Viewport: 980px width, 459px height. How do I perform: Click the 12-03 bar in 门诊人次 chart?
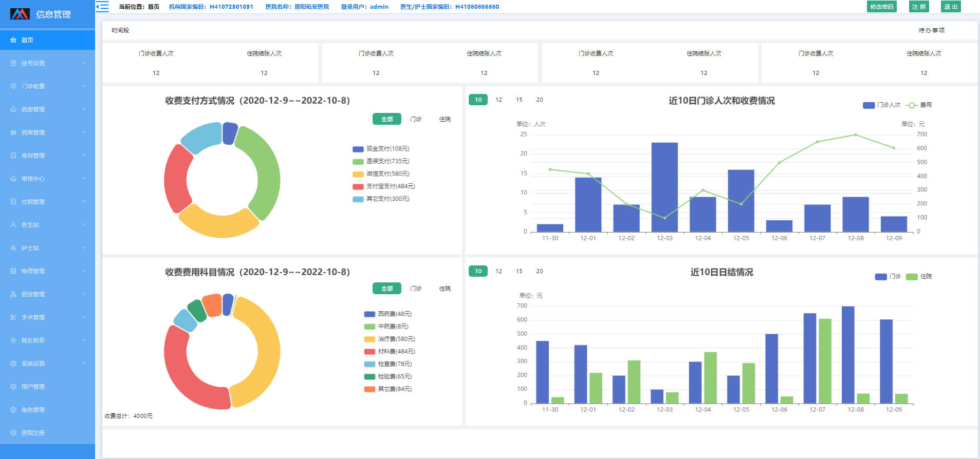click(664, 187)
